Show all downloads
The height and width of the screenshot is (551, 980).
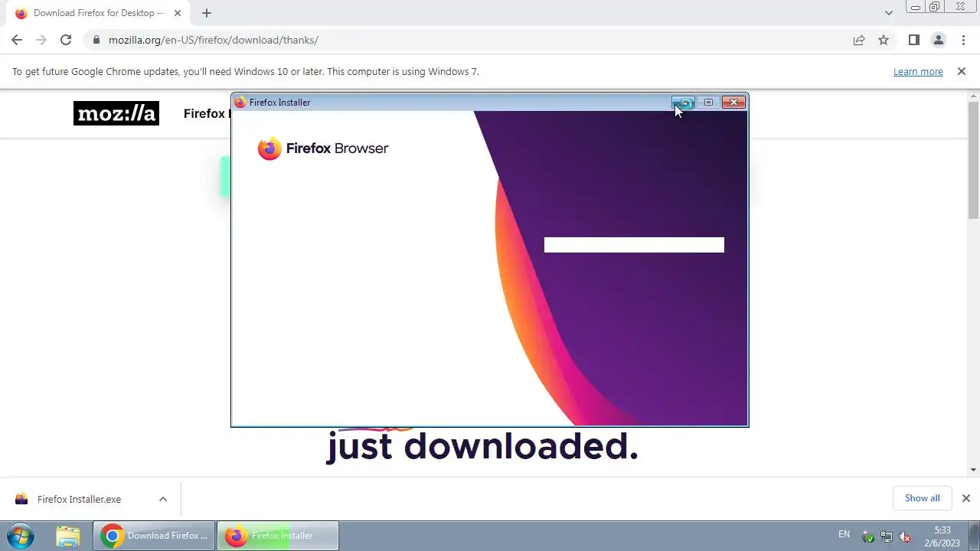922,498
